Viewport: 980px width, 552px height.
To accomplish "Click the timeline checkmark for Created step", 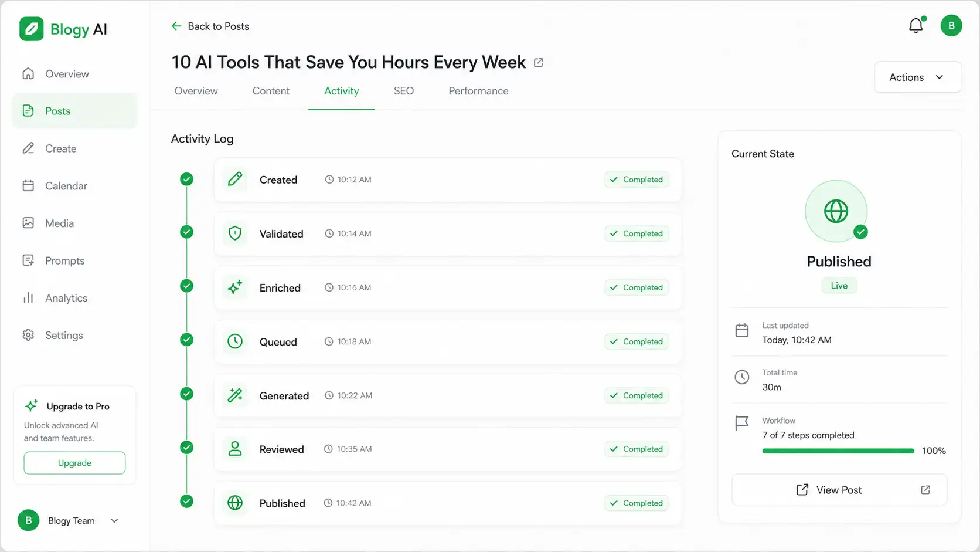I will click(187, 179).
